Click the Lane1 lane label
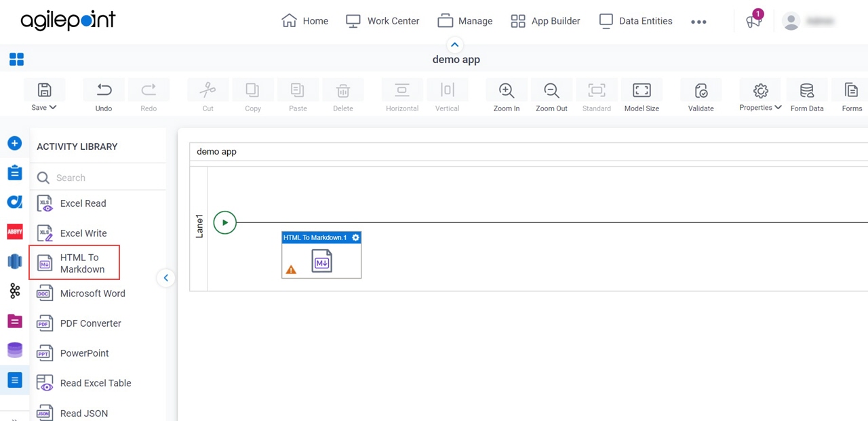 [x=199, y=226]
